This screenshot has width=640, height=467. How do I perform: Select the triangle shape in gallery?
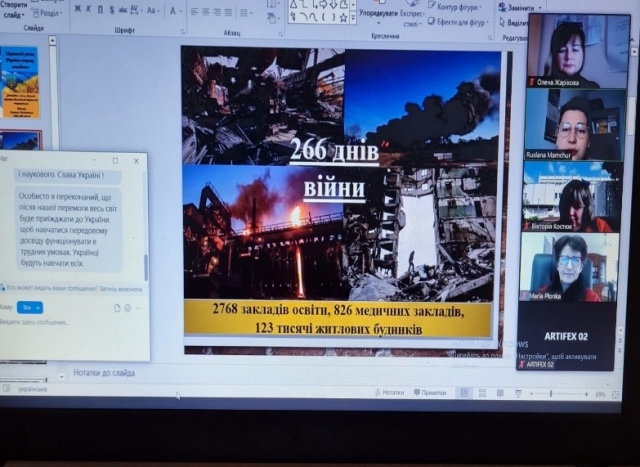[x=293, y=4]
